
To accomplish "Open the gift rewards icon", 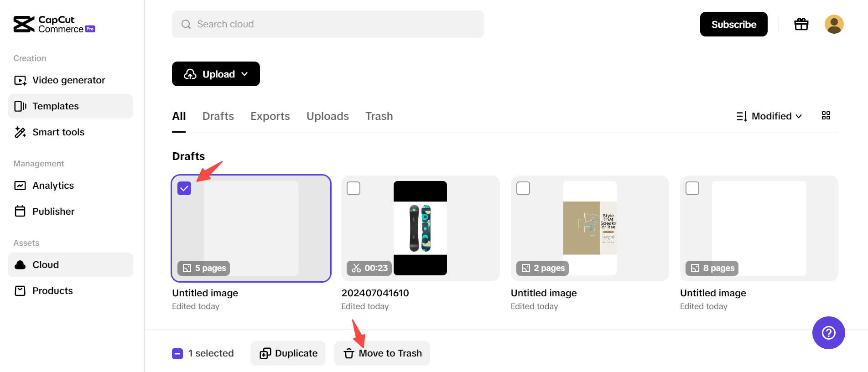I will 801,24.
